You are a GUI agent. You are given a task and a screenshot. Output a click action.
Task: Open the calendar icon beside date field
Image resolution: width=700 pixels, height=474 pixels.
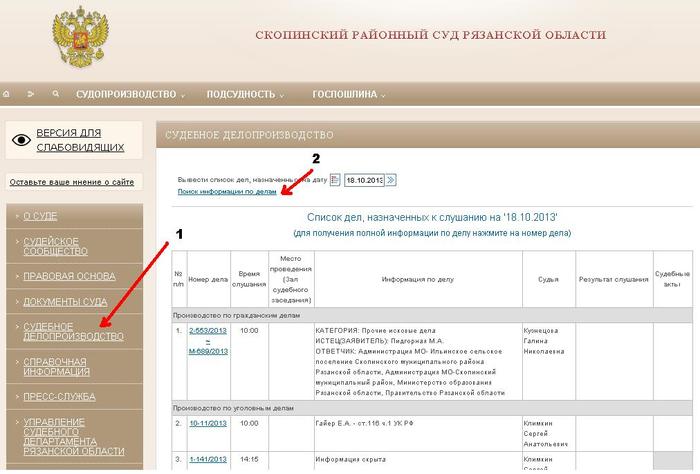tap(335, 180)
